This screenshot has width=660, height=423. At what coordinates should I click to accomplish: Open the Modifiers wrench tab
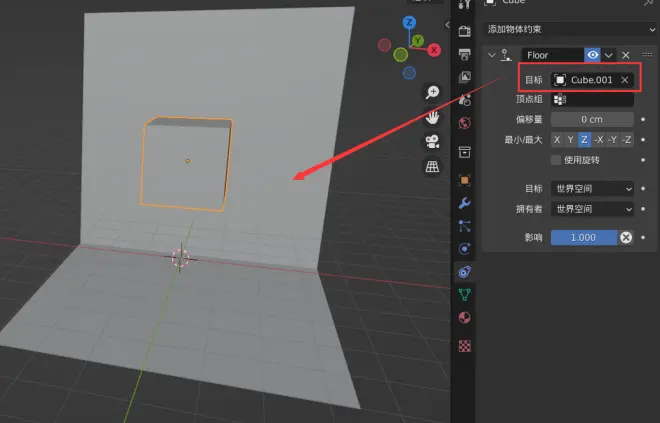(464, 203)
